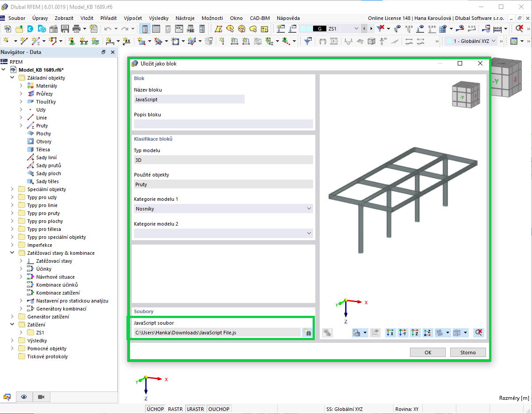The height and width of the screenshot is (414, 532).
Task: Select Kombinace zatížení tree item
Action: [x=58, y=293]
